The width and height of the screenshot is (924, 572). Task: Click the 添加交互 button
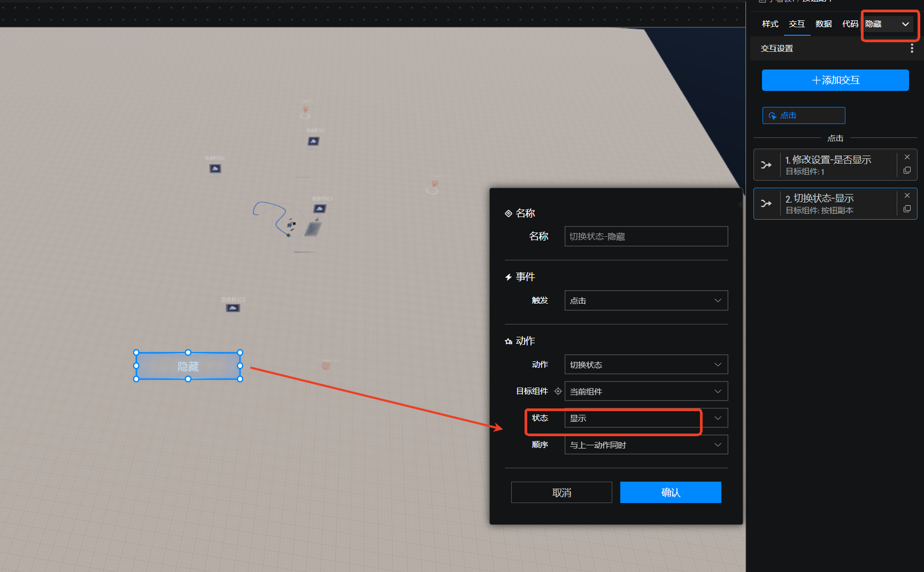835,80
